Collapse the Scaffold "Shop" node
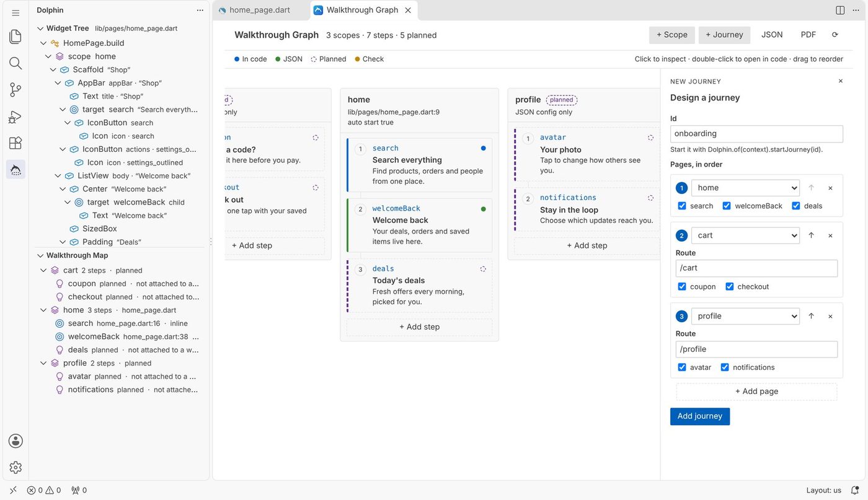Image resolution: width=868 pixels, height=500 pixels. pos(53,69)
